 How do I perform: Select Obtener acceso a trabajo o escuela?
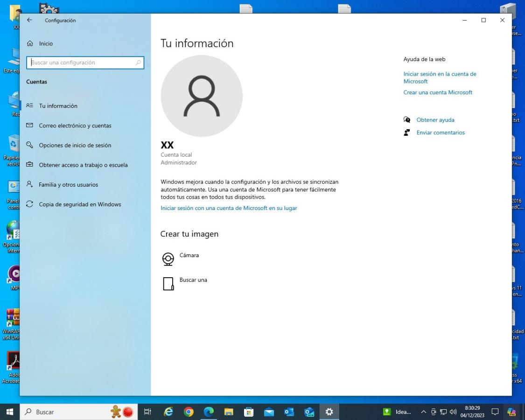pos(83,165)
